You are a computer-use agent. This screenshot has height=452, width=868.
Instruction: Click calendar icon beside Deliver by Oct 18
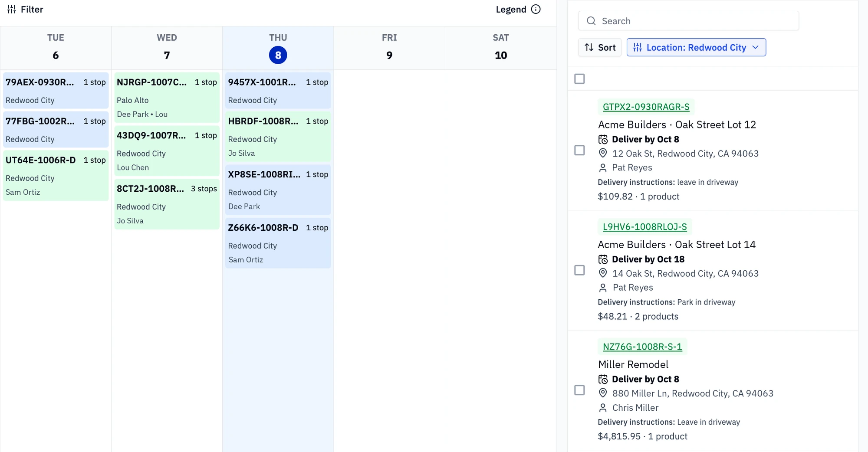click(x=603, y=259)
